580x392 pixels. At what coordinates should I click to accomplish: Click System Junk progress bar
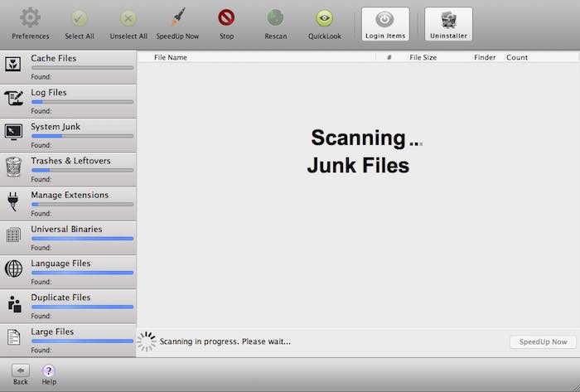click(83, 136)
